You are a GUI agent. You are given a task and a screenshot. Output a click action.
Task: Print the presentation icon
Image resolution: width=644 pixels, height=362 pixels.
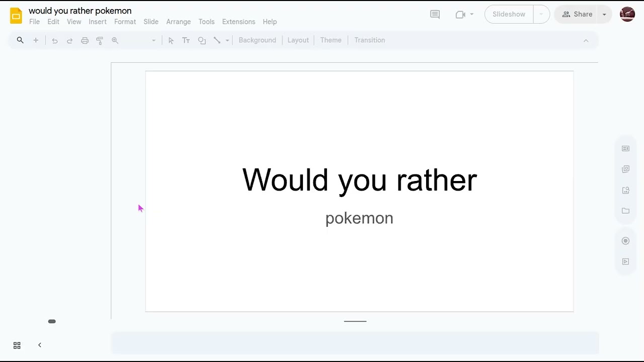[85, 40]
